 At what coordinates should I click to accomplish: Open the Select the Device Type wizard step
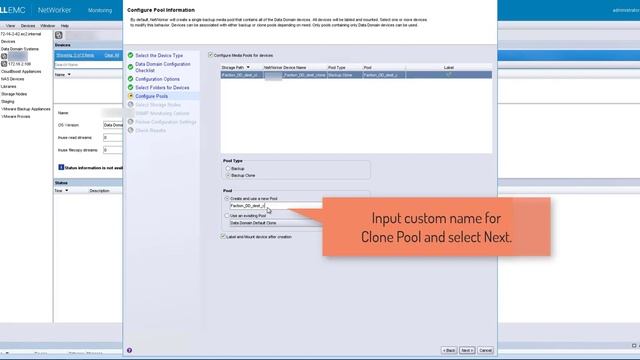[x=159, y=55]
